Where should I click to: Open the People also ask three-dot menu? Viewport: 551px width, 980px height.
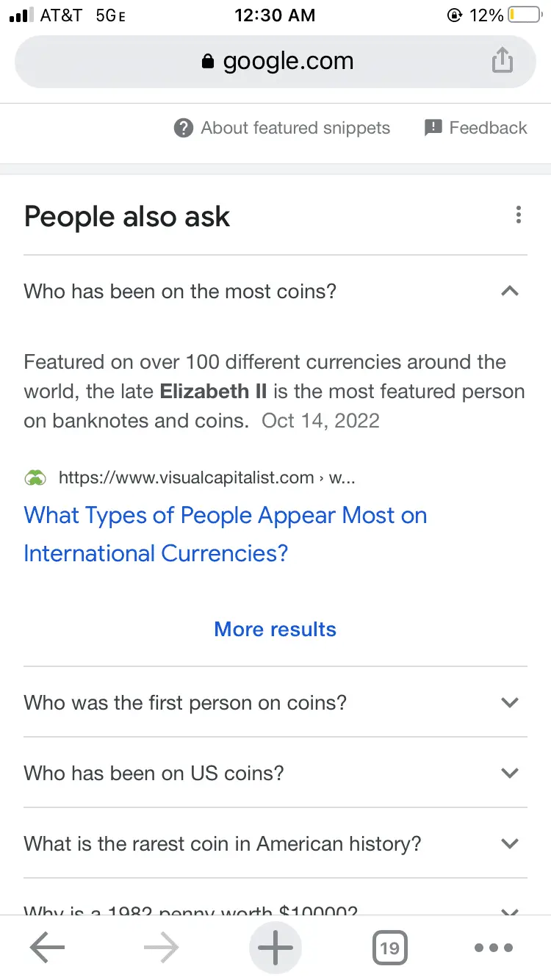pyautogui.click(x=519, y=215)
